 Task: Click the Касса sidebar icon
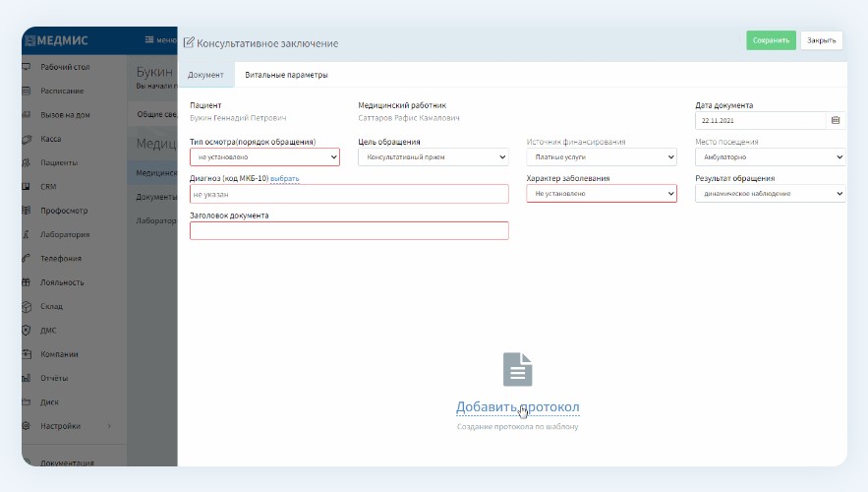(x=26, y=139)
